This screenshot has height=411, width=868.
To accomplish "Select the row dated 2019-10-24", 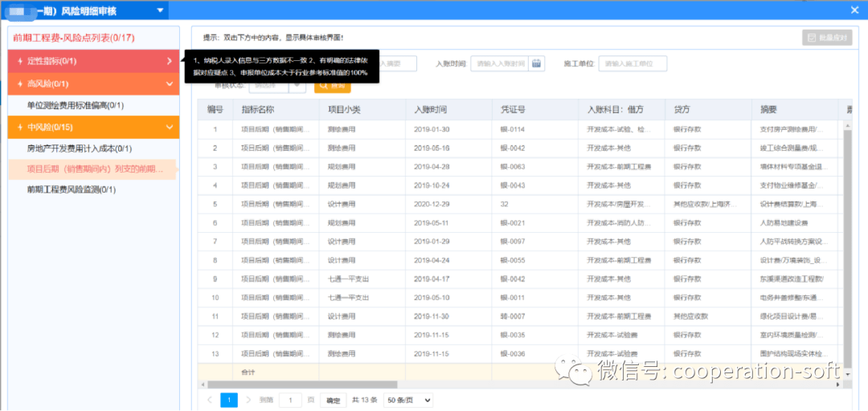I will click(520, 185).
